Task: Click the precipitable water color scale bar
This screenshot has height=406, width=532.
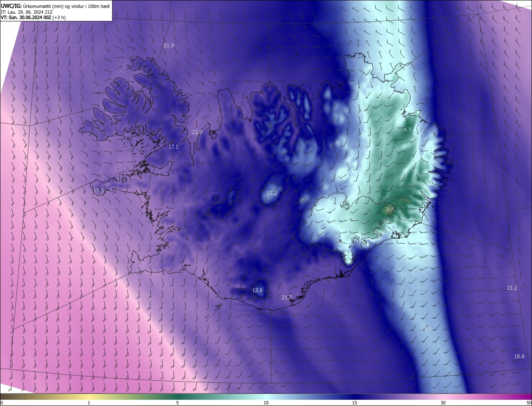Action: coord(266,397)
